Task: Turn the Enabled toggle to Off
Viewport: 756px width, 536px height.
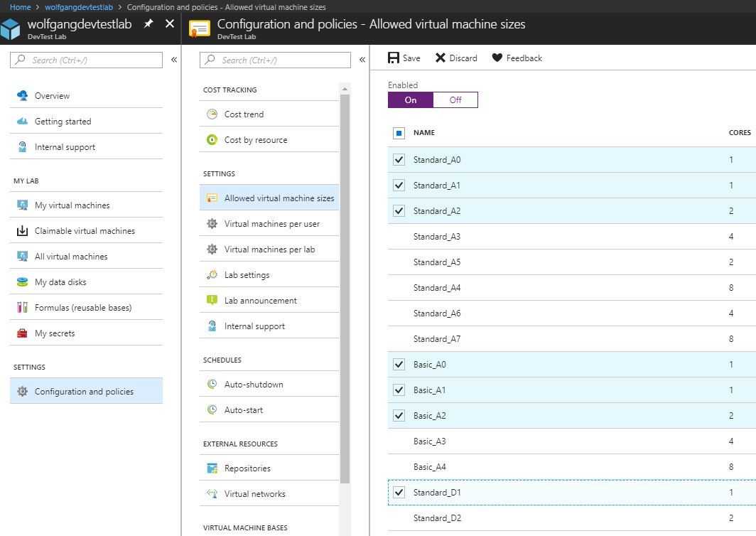Action: [455, 100]
